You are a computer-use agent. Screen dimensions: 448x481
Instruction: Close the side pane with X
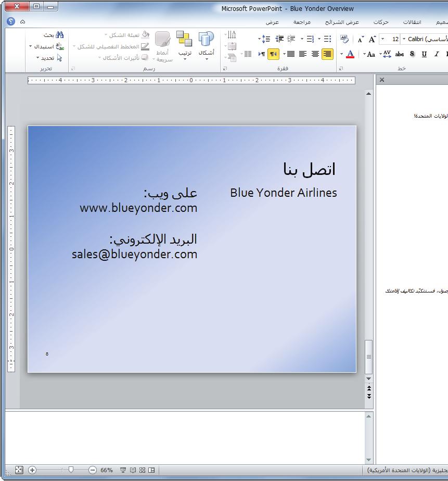382,80
